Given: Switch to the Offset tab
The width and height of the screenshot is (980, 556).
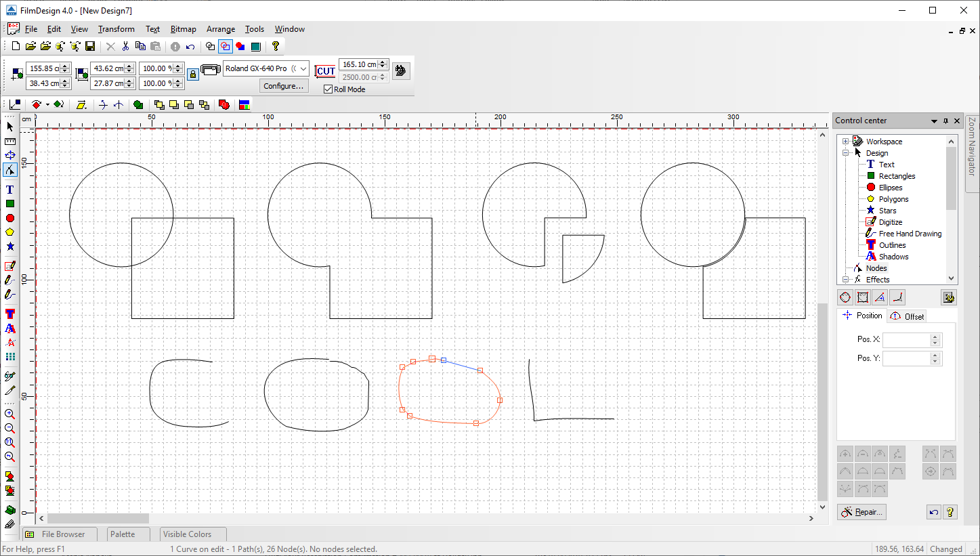Looking at the screenshot, I should point(908,316).
